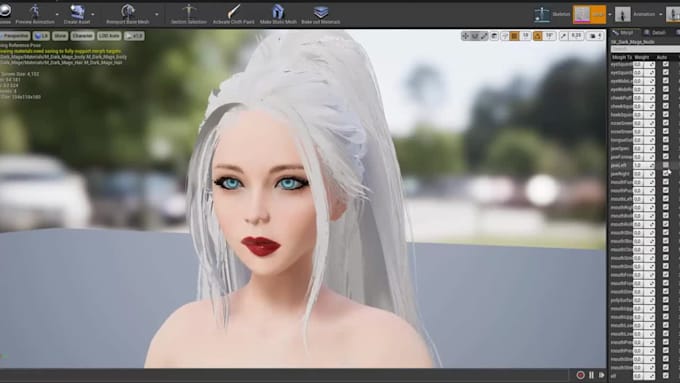Click the red record button
The width and height of the screenshot is (680, 383).
(x=580, y=375)
